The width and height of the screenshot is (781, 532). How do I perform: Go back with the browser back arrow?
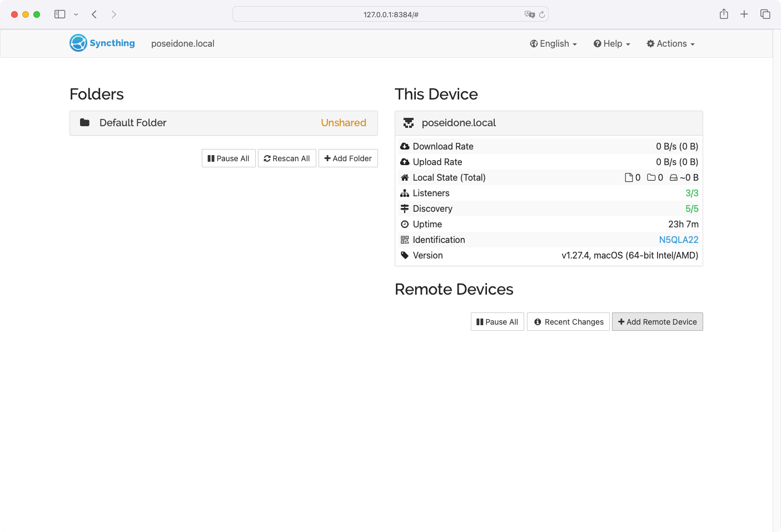(x=94, y=14)
